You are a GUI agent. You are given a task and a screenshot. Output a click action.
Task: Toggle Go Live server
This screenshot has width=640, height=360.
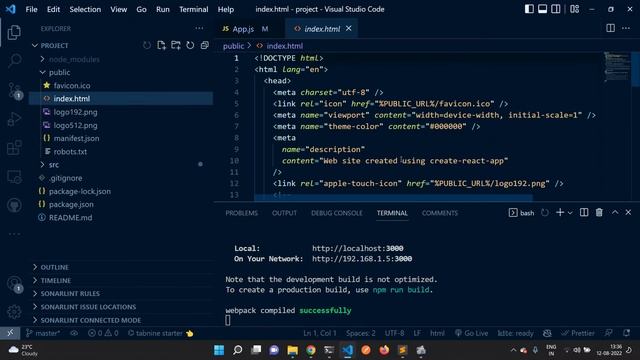(x=471, y=333)
